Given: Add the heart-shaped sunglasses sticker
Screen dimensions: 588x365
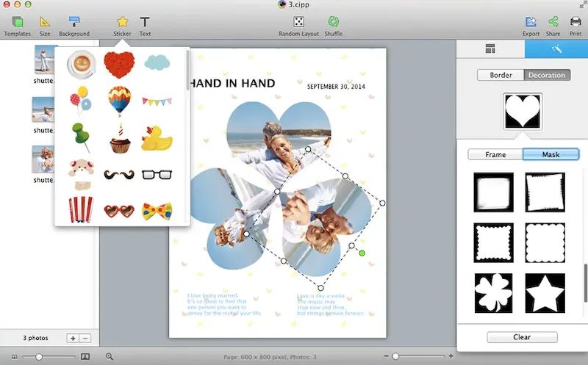Looking at the screenshot, I should [x=119, y=212].
